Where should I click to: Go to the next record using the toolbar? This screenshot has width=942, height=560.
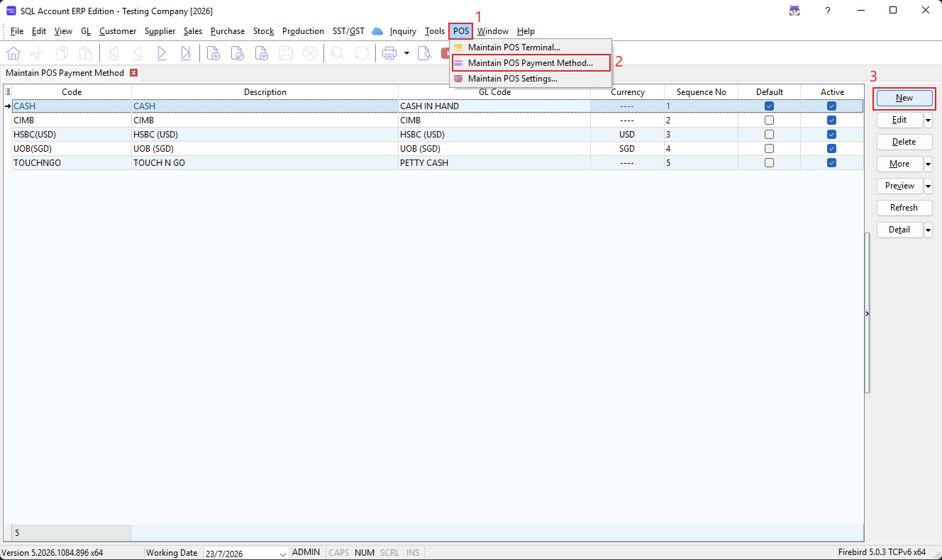pyautogui.click(x=162, y=53)
